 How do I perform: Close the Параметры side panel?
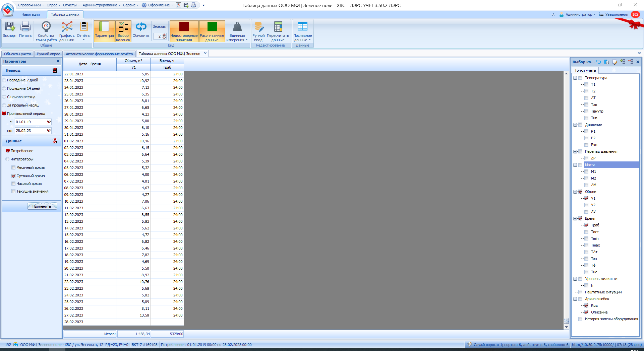(58, 61)
